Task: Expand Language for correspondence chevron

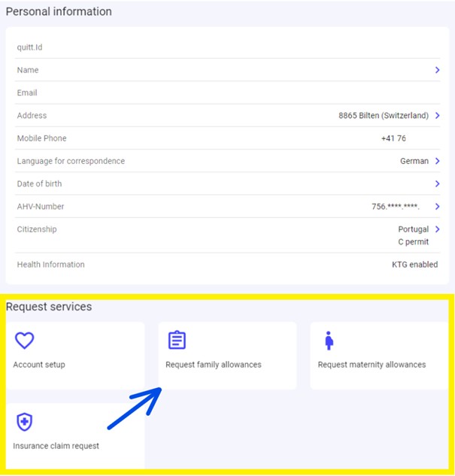Action: [x=437, y=161]
